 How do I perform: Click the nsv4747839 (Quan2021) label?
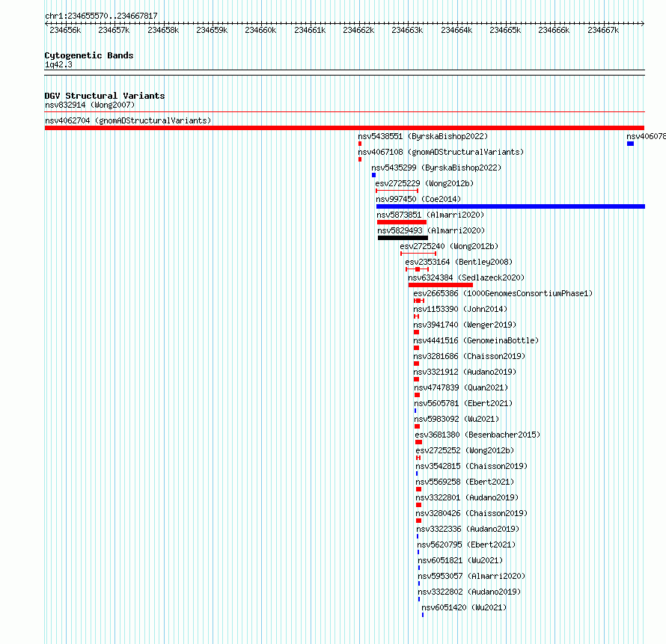click(x=461, y=387)
